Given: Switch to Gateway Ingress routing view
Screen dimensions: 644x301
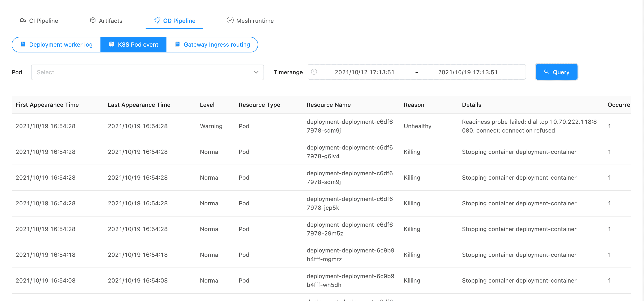Looking at the screenshot, I should click(x=212, y=45).
